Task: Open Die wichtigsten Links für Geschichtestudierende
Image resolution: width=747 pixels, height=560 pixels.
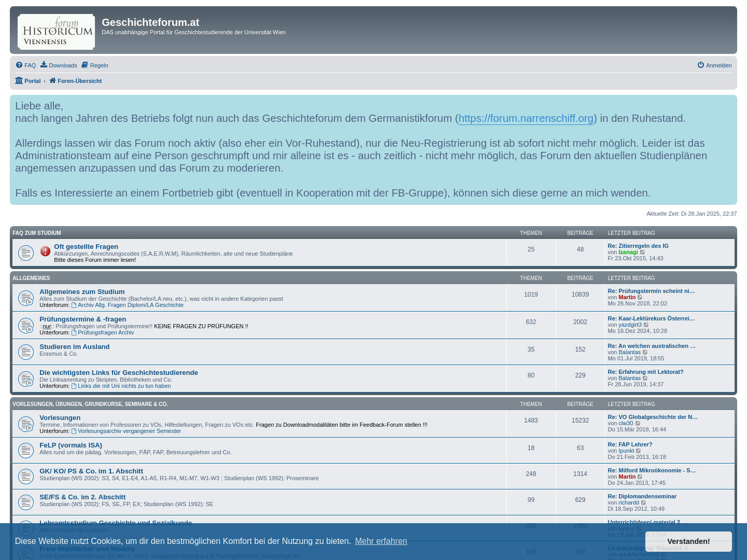Action: pos(119,373)
